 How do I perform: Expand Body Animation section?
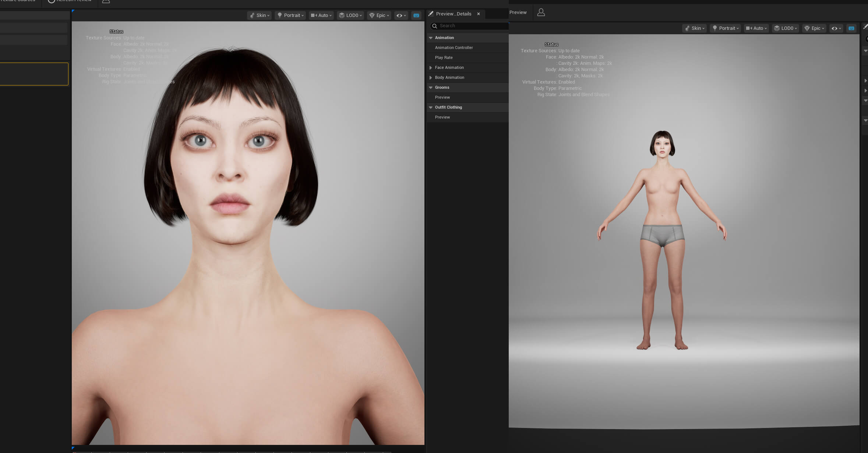[431, 77]
